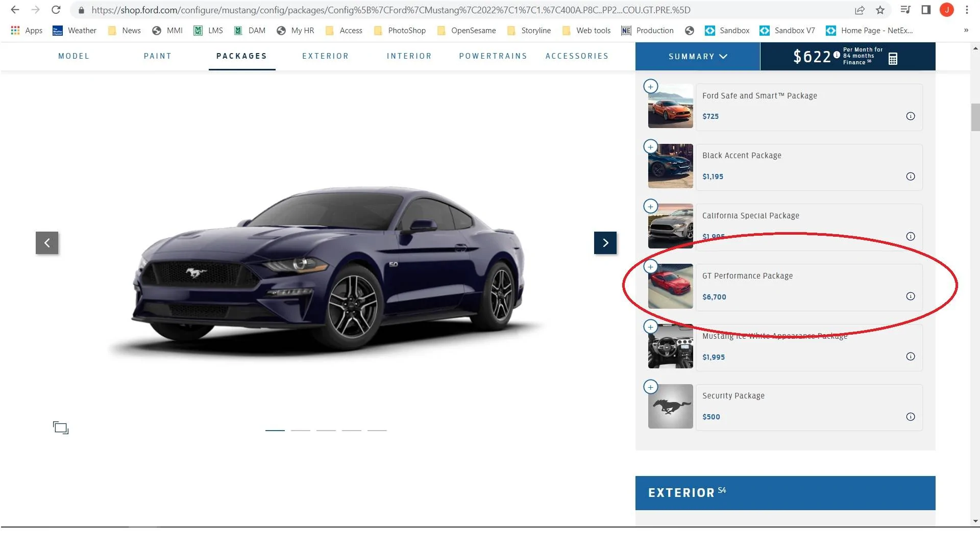Open the Chrome profile avatar J
Viewport: 980px width, 551px height.
(x=947, y=10)
